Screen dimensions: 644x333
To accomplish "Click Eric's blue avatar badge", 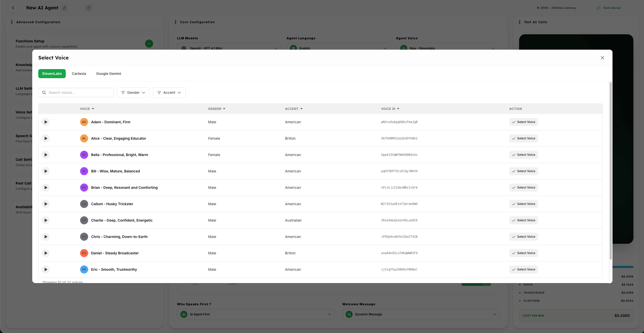I will (x=84, y=269).
